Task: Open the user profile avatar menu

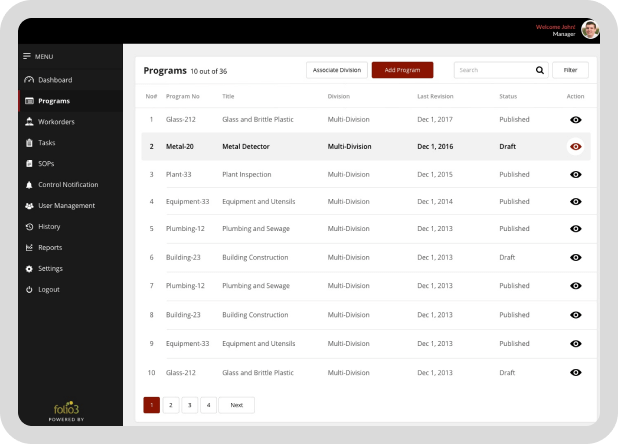Action: pyautogui.click(x=591, y=30)
